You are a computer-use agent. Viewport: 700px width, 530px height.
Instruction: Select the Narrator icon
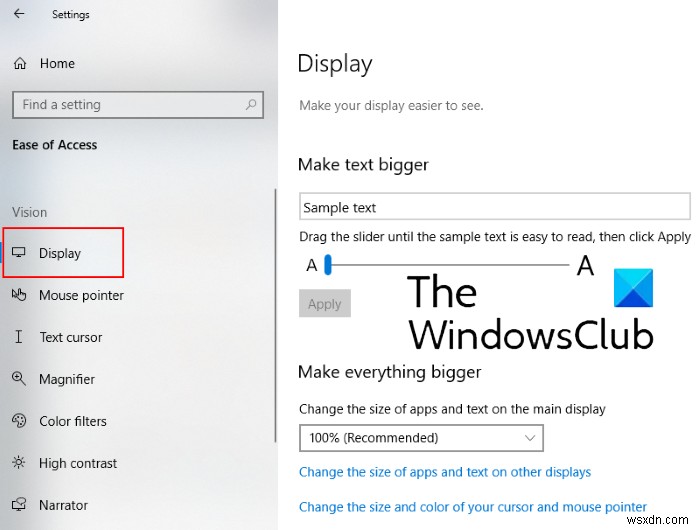[x=19, y=505]
